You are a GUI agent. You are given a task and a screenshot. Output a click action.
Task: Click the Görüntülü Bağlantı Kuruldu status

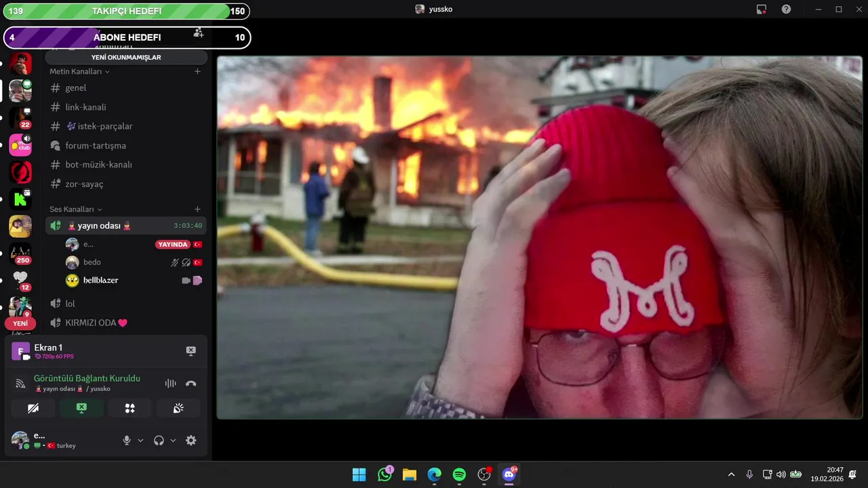tap(87, 378)
